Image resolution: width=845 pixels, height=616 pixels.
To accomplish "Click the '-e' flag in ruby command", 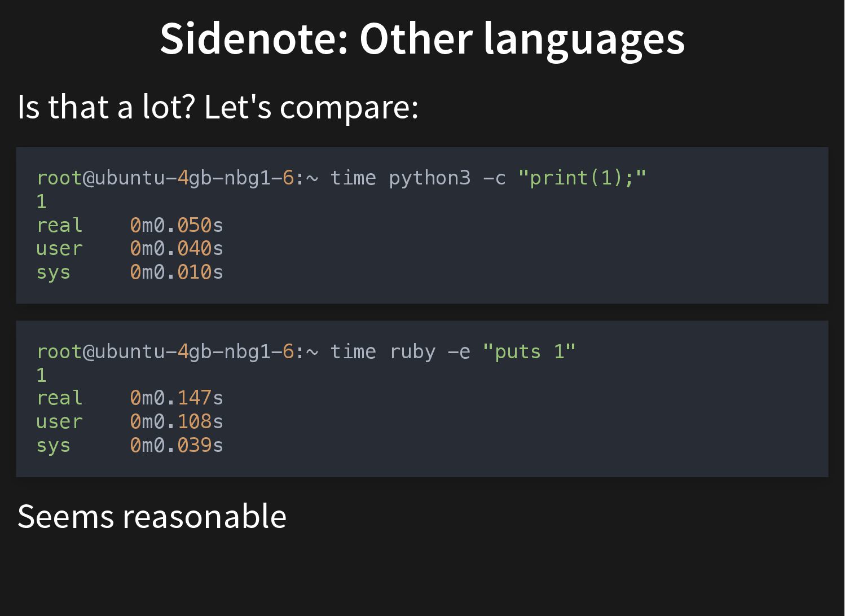I will click(459, 352).
